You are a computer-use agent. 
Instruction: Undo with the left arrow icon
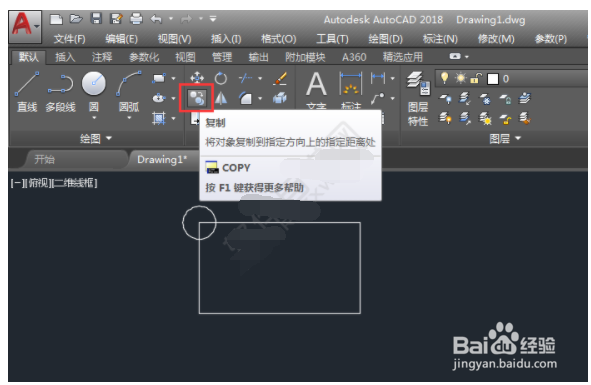(156, 19)
